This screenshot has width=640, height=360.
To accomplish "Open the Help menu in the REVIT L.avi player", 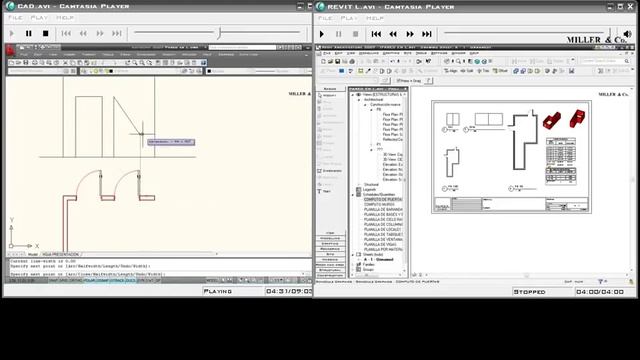I will pos(375,18).
